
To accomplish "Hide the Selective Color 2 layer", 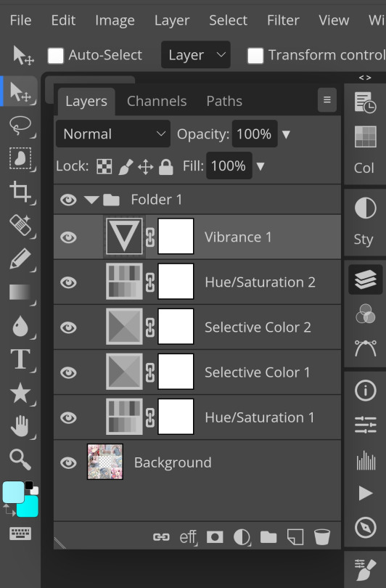I will [68, 327].
